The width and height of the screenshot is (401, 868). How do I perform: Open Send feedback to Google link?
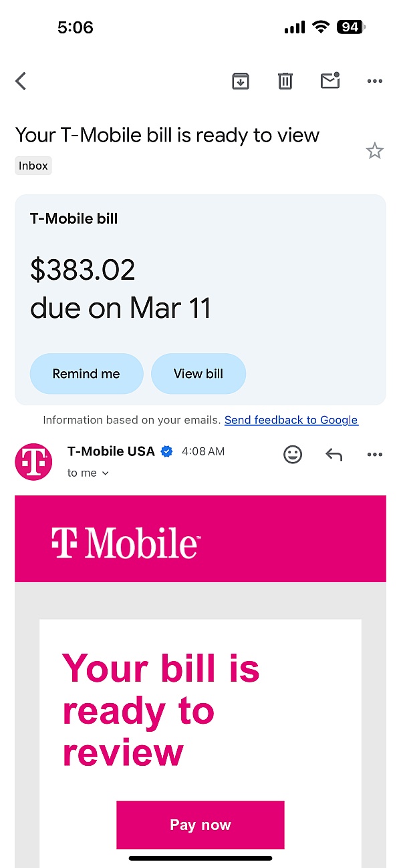tap(291, 420)
